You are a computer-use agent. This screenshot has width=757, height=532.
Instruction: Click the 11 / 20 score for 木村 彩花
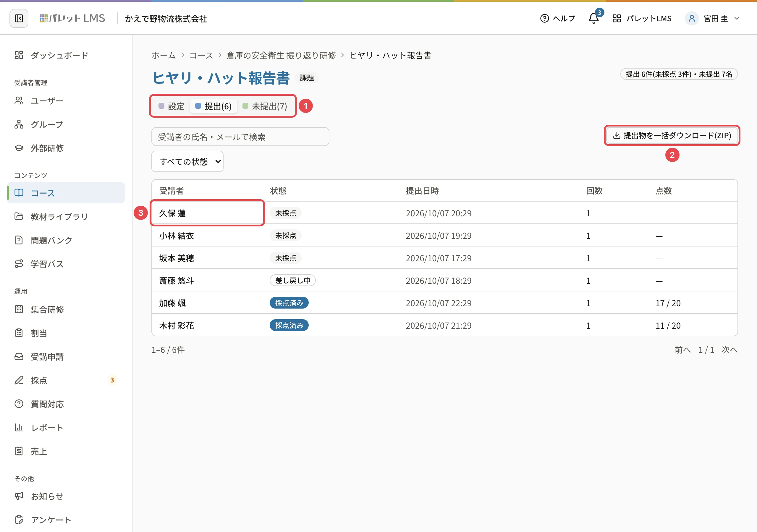coord(668,326)
